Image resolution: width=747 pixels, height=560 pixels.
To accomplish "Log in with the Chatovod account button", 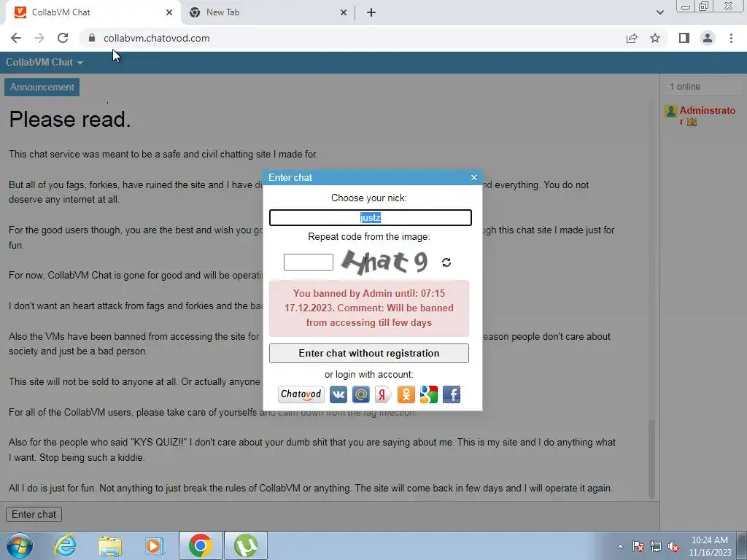I will tap(301, 394).
